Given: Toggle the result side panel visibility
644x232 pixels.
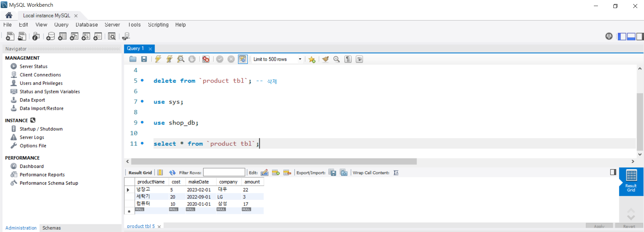Looking at the screenshot, I should [x=613, y=172].
